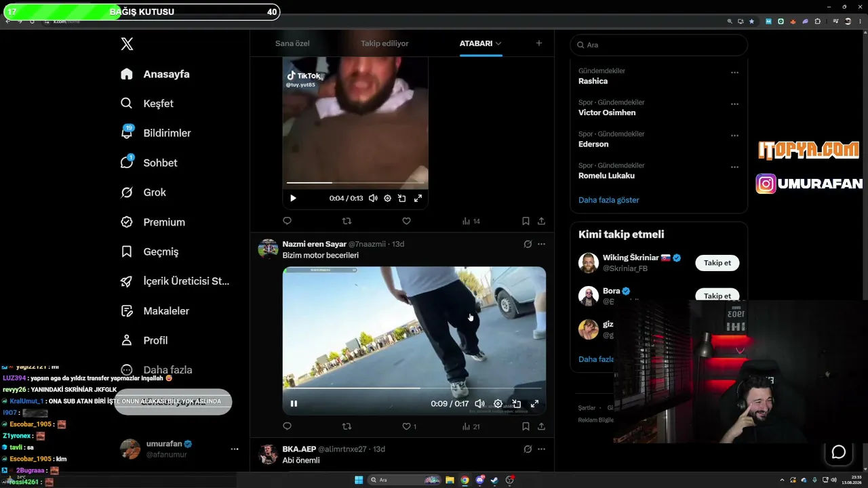The image size is (868, 488).
Task: Open Keşfet from the sidebar
Action: coord(147,104)
